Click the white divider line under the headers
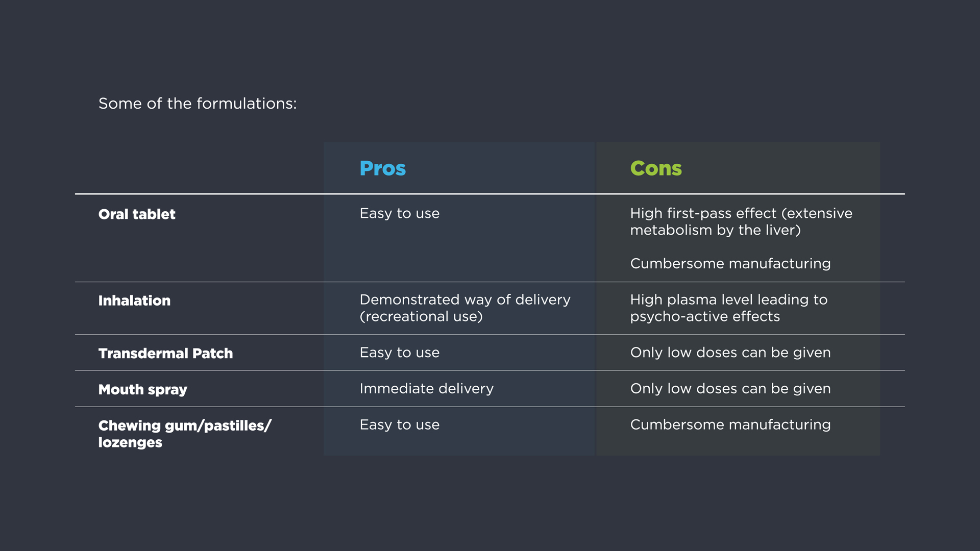The width and height of the screenshot is (980, 551). (x=489, y=194)
